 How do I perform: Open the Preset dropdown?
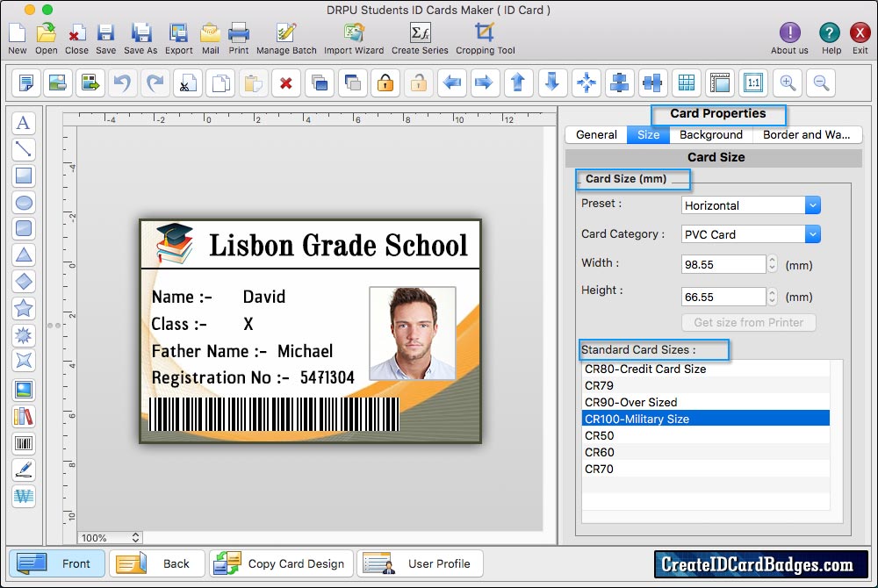click(812, 205)
